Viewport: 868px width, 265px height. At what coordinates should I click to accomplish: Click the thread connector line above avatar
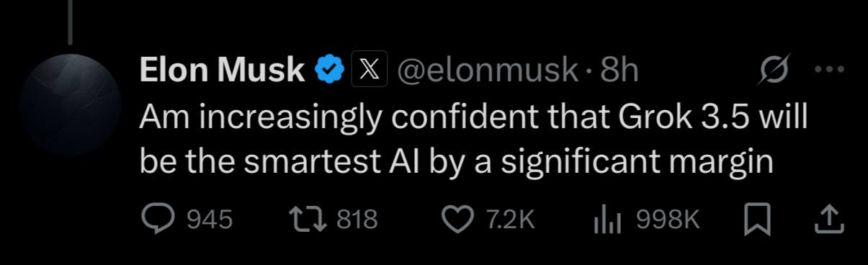(70, 21)
